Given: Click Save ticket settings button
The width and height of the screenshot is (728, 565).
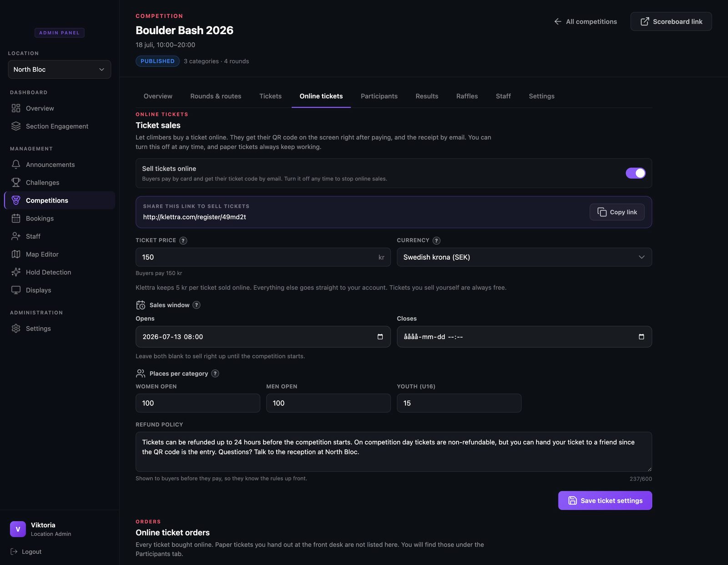Looking at the screenshot, I should tap(605, 500).
